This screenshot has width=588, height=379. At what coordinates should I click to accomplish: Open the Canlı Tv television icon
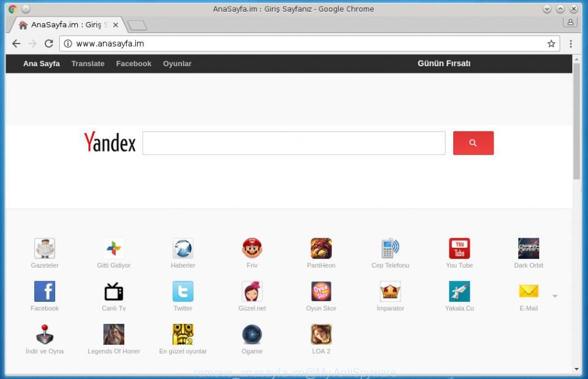(114, 291)
